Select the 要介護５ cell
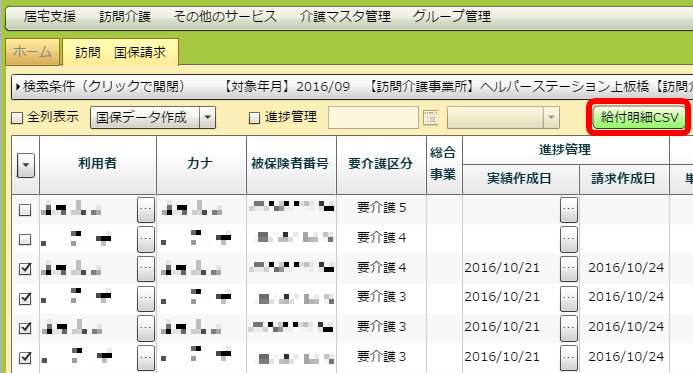The image size is (693, 373). (381, 208)
